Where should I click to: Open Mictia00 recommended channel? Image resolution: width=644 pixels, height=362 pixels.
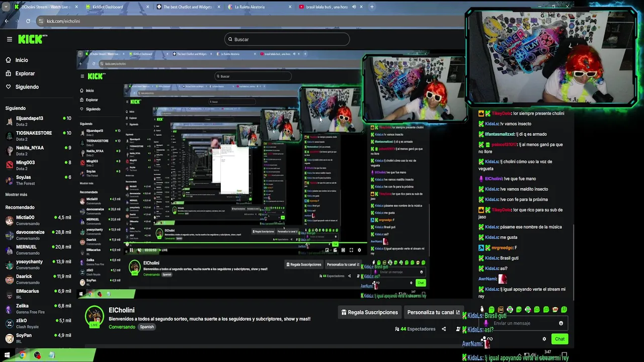[38, 220]
